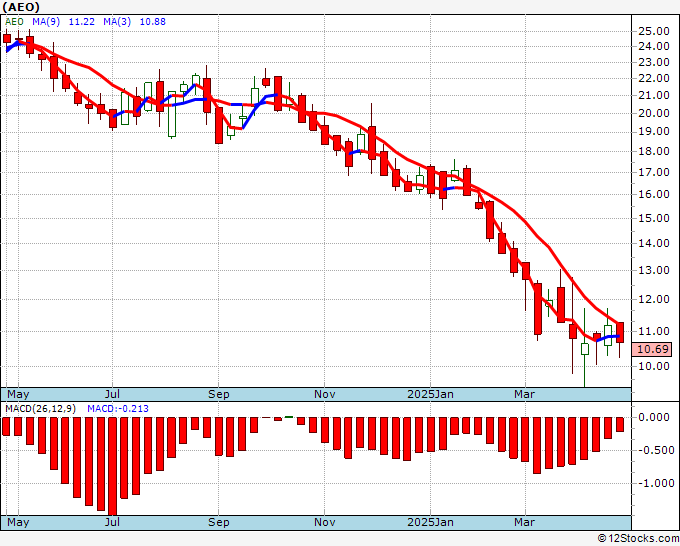Click the MA(9) legend label
Screen dimensions: 680x546
(x=46, y=21)
